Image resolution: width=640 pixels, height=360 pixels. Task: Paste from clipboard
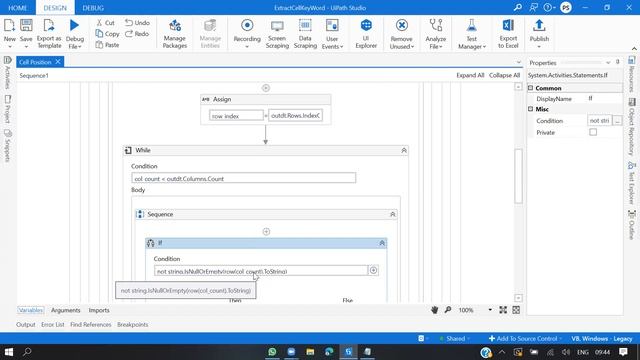click(107, 45)
